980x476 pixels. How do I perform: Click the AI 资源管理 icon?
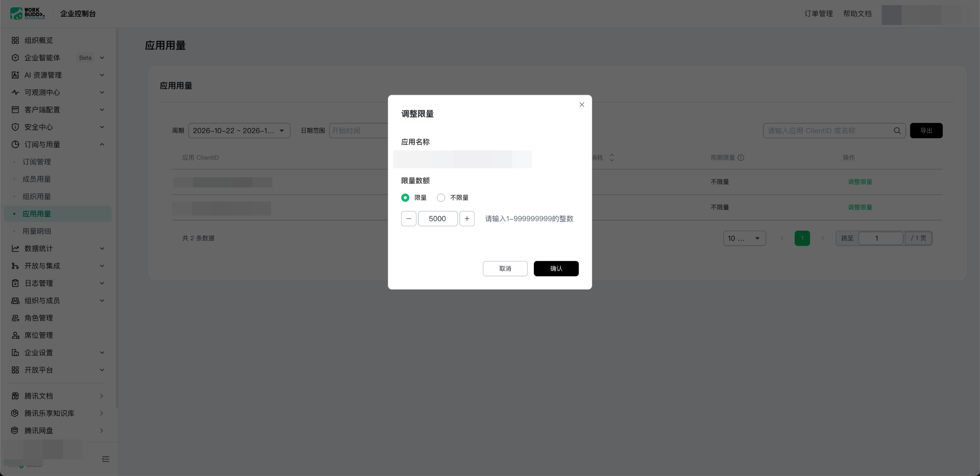[x=15, y=75]
